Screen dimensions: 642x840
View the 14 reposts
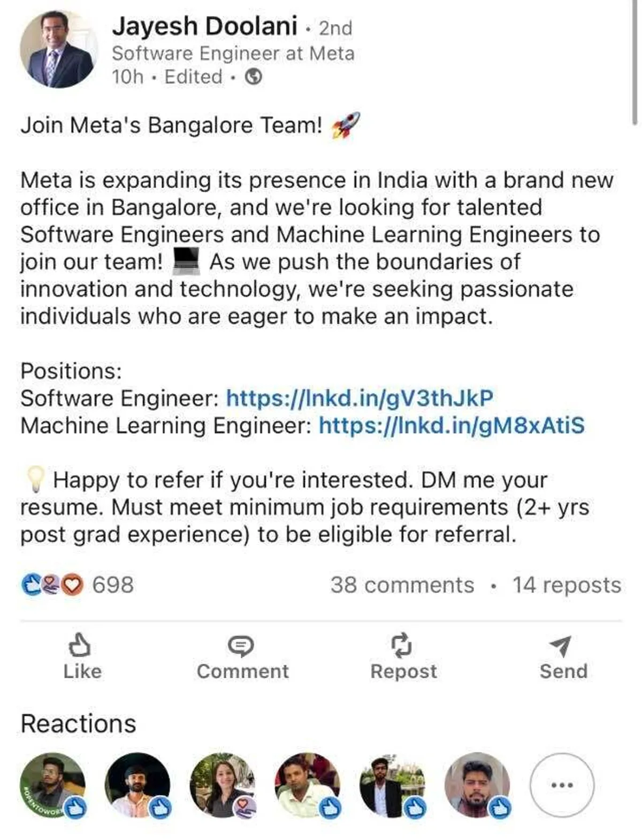pyautogui.click(x=567, y=585)
